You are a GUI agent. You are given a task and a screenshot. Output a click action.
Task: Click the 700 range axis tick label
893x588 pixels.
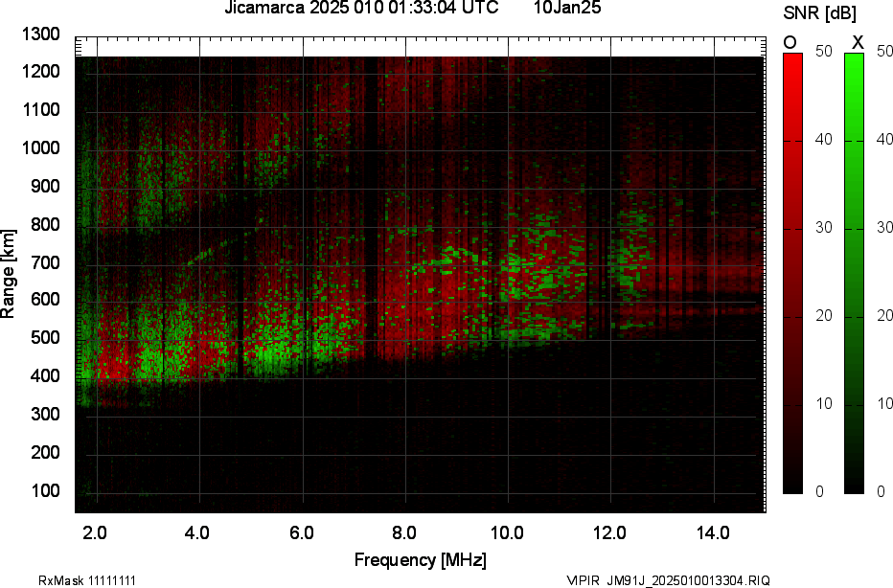[x=45, y=262]
